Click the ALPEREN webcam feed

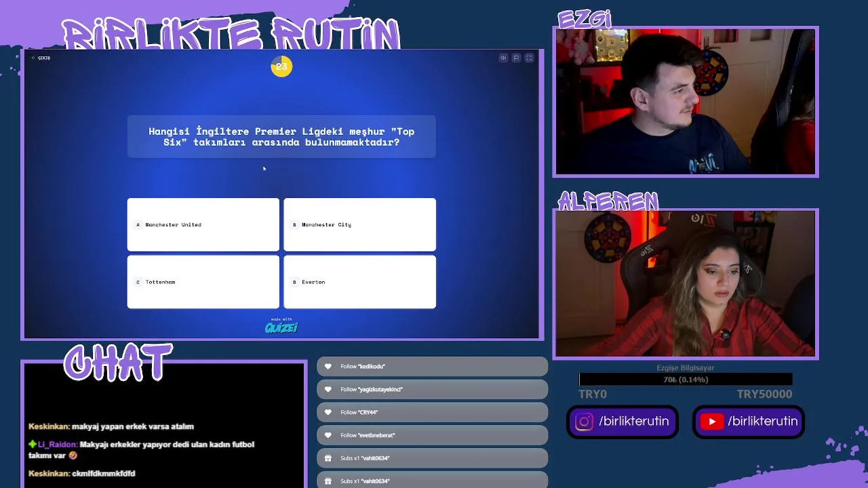click(686, 283)
